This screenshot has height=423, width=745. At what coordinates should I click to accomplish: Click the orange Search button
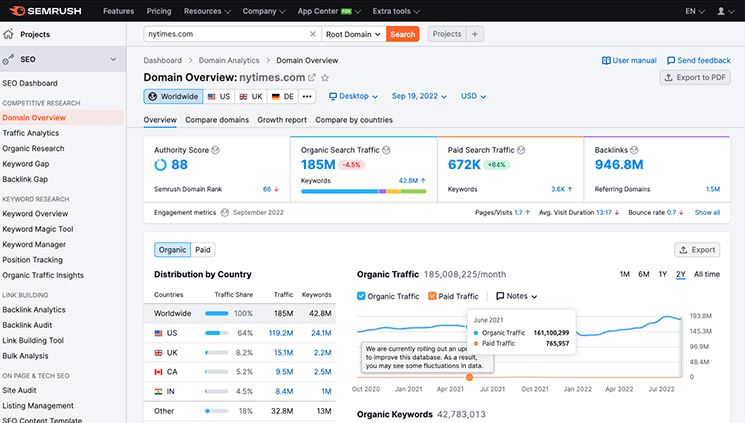pos(402,34)
